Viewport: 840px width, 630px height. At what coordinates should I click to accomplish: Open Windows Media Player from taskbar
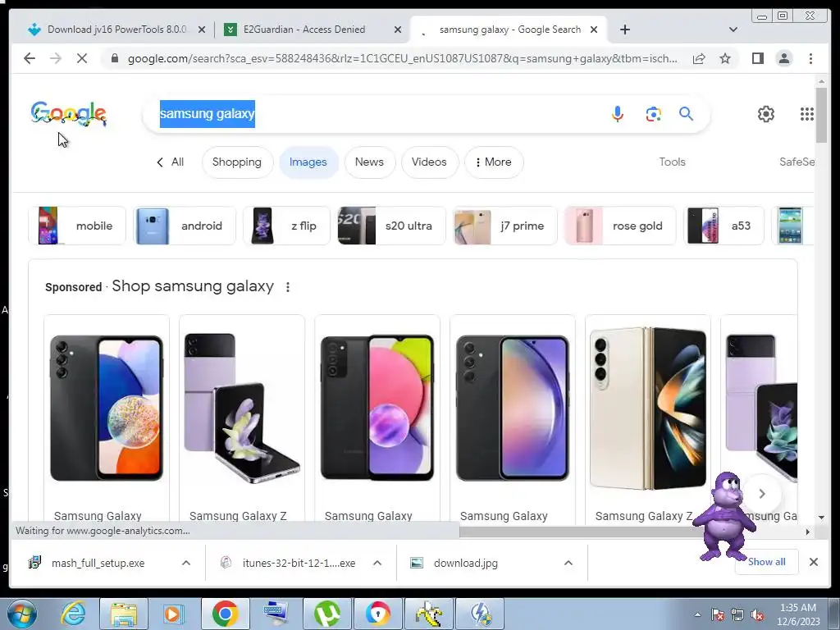(x=173, y=614)
